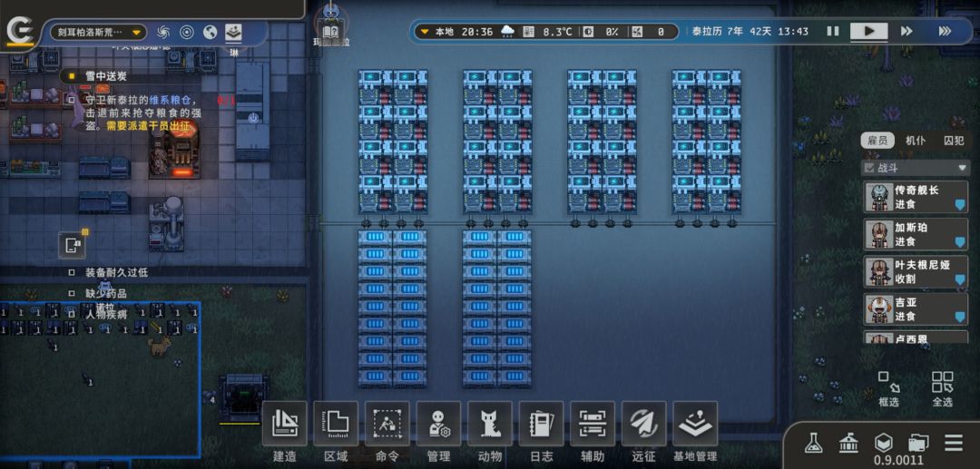Screen dimensions: 980x469
Task: Click version number 0.9.0011
Action: point(898,461)
